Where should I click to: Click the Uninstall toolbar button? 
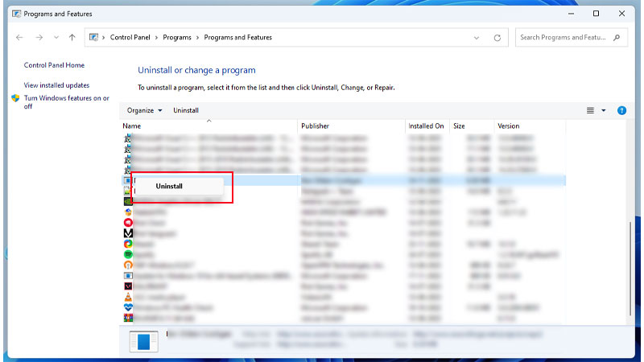[186, 110]
